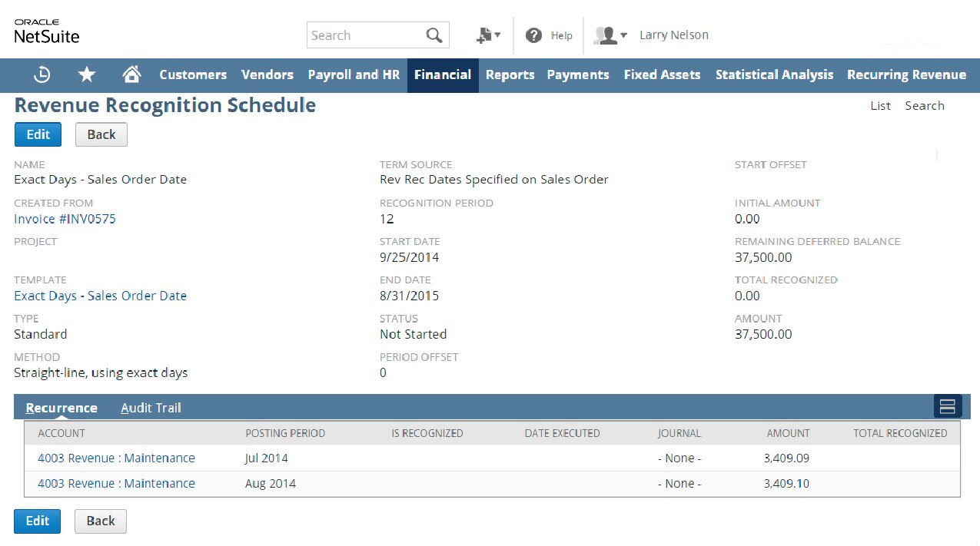This screenshot has height=546, width=980.
Task: Open 4003 Revenue : Maintenance account for Jul 2014
Action: (115, 457)
